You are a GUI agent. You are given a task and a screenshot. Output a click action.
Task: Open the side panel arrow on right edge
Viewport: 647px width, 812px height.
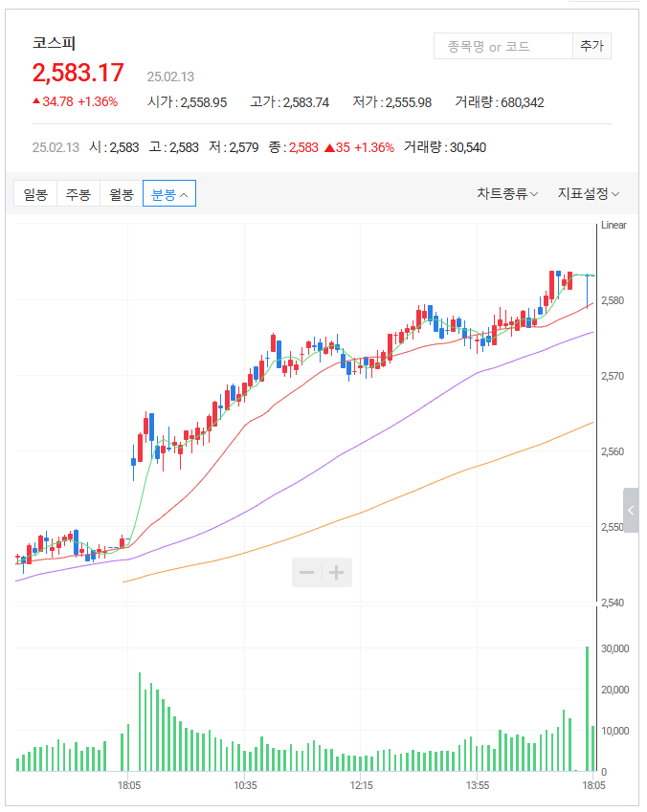(631, 511)
